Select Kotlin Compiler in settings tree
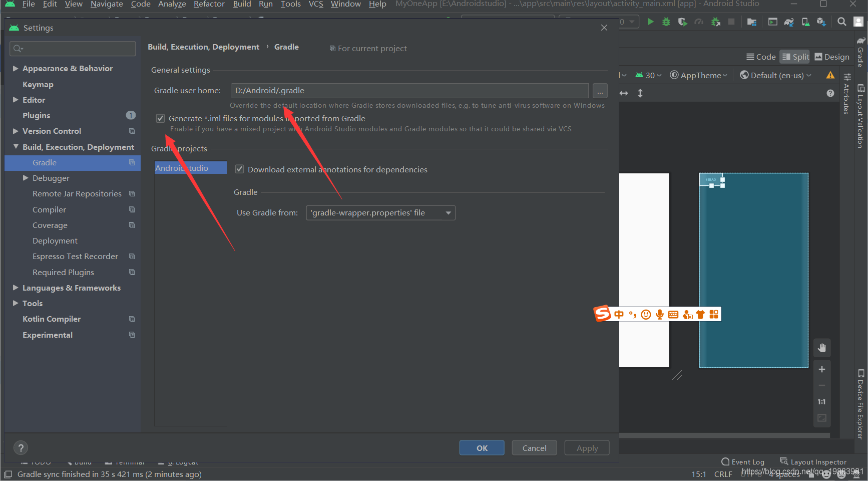 pos(52,319)
